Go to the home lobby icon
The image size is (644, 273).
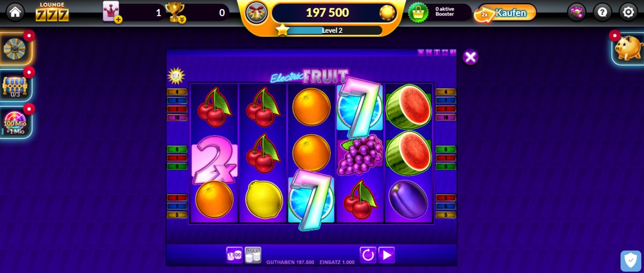tap(15, 12)
